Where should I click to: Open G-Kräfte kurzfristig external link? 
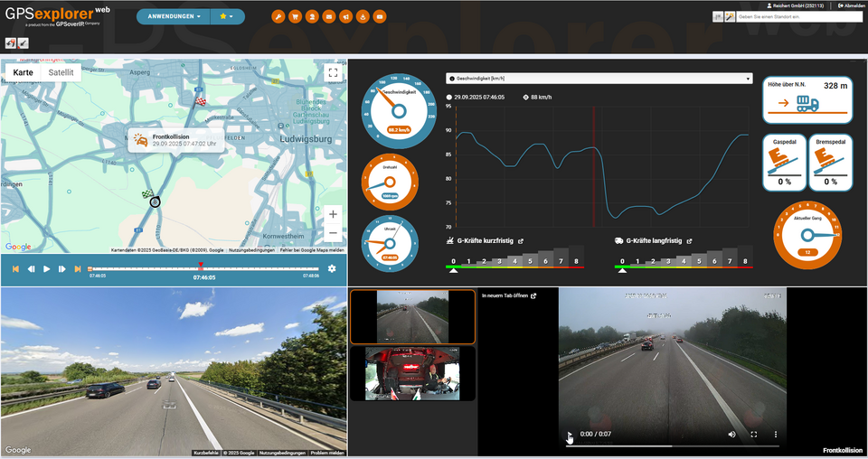[521, 241]
